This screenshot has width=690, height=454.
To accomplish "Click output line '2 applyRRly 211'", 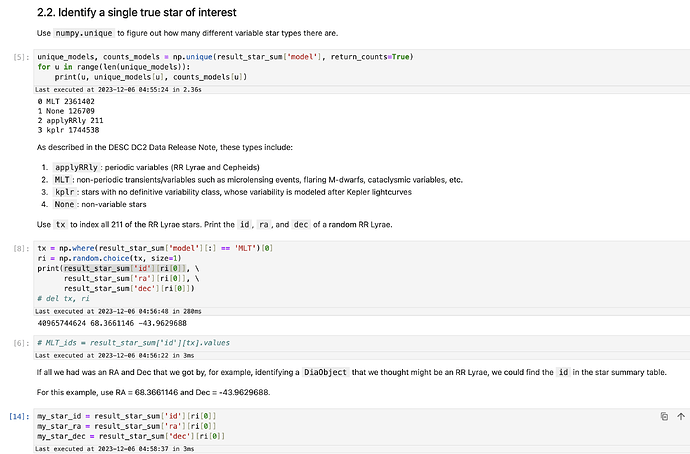I will click(x=70, y=121).
